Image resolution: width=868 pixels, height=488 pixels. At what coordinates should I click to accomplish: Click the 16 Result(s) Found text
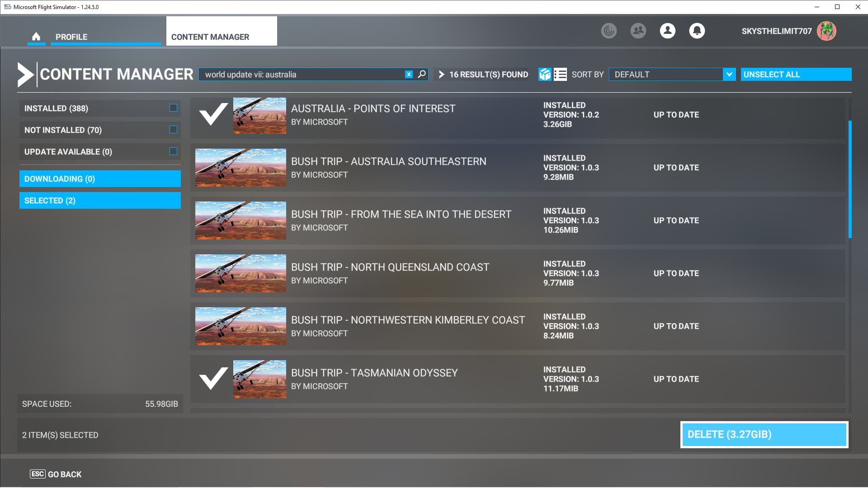pos(488,75)
